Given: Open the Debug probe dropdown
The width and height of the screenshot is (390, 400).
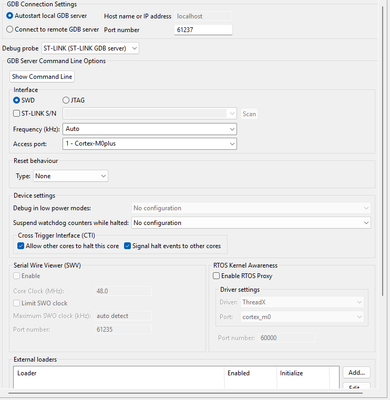Looking at the screenshot, I should (x=90, y=48).
